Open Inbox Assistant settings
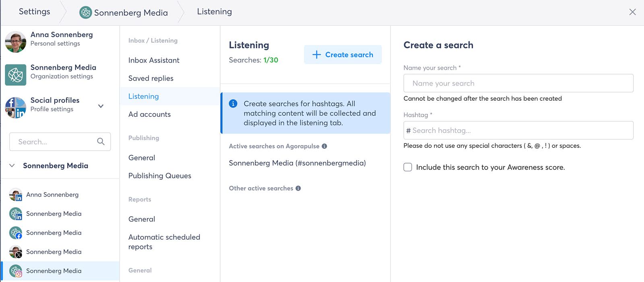 [x=154, y=60]
